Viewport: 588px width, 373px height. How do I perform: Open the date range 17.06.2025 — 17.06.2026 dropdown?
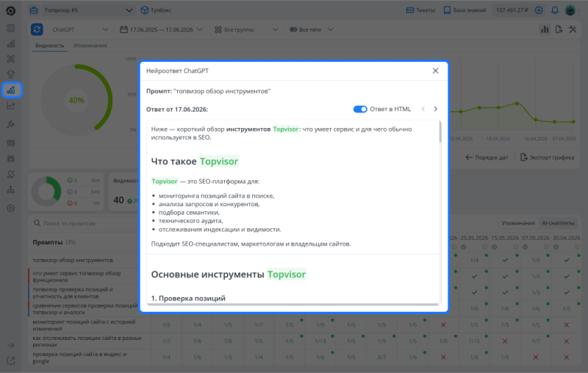click(x=161, y=29)
